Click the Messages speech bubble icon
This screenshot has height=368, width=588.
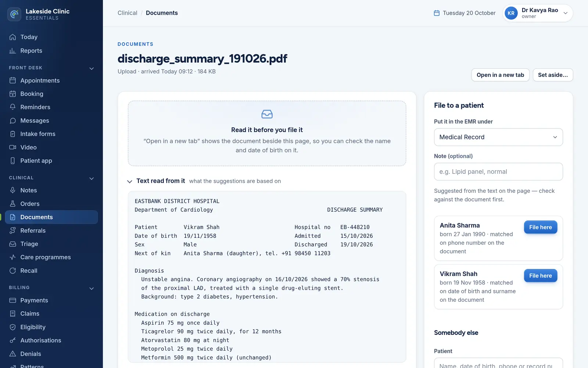pos(13,121)
